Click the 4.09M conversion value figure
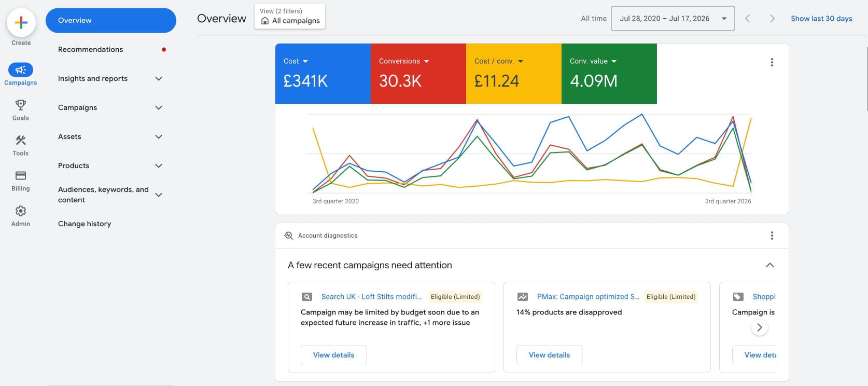Viewport: 868px width, 386px height. (593, 81)
